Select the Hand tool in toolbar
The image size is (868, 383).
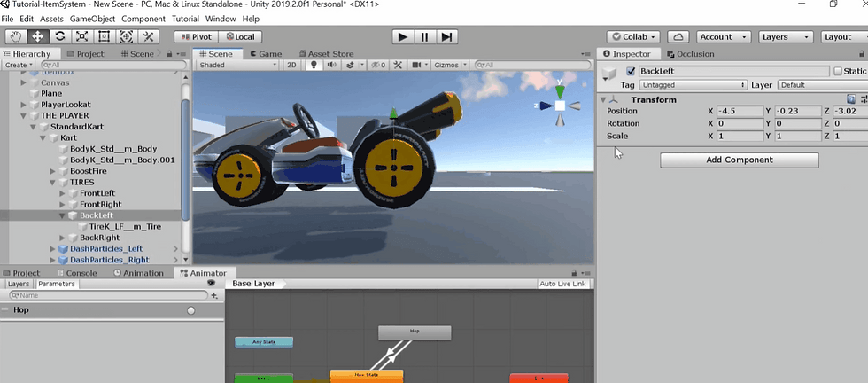(16, 37)
